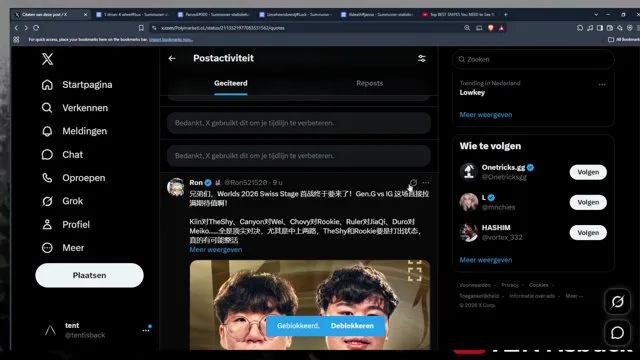Click the Import bookmarks now link
Image resolution: width=640 pixels, height=360 pixels.
(x=171, y=40)
